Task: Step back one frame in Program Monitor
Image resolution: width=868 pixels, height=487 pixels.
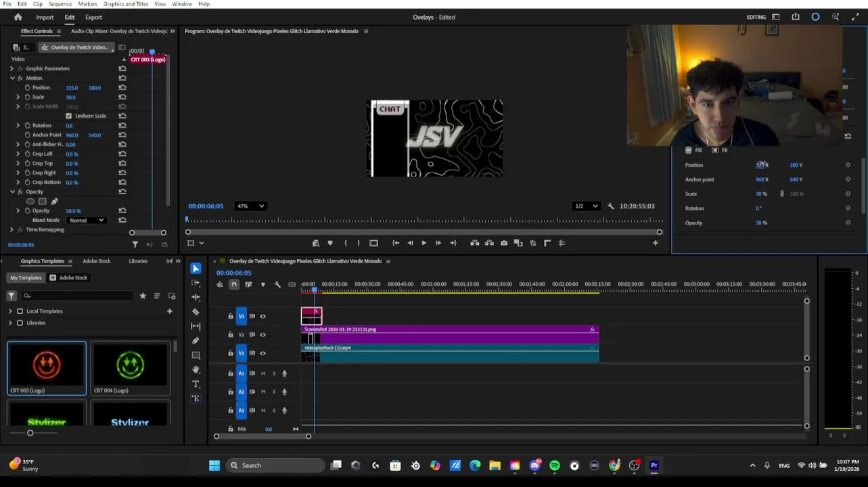Action: coord(409,243)
